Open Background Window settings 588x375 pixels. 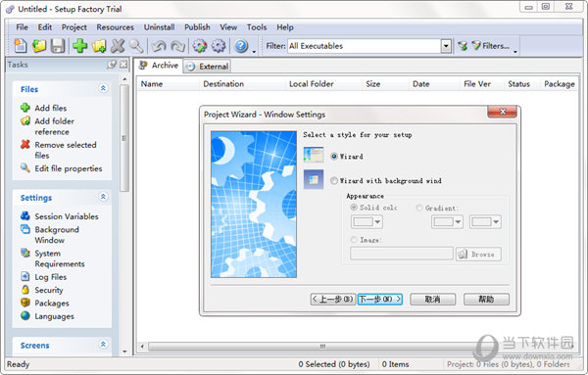pyautogui.click(x=57, y=235)
